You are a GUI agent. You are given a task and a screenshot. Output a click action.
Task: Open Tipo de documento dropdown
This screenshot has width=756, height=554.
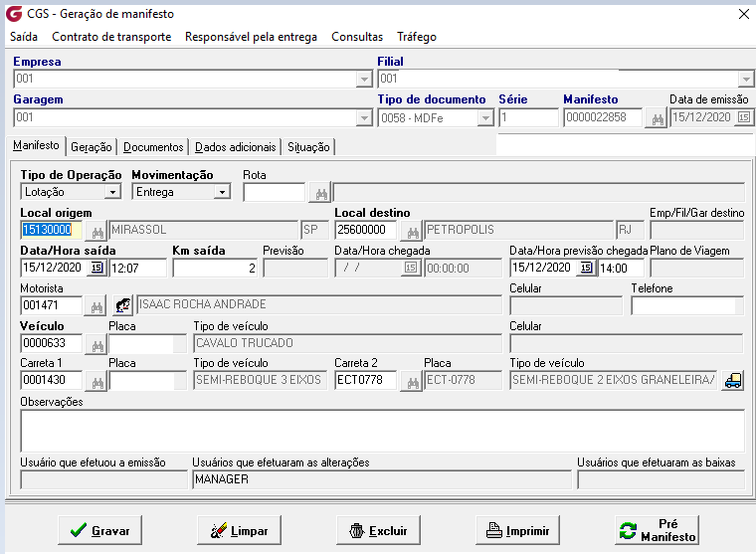click(485, 118)
